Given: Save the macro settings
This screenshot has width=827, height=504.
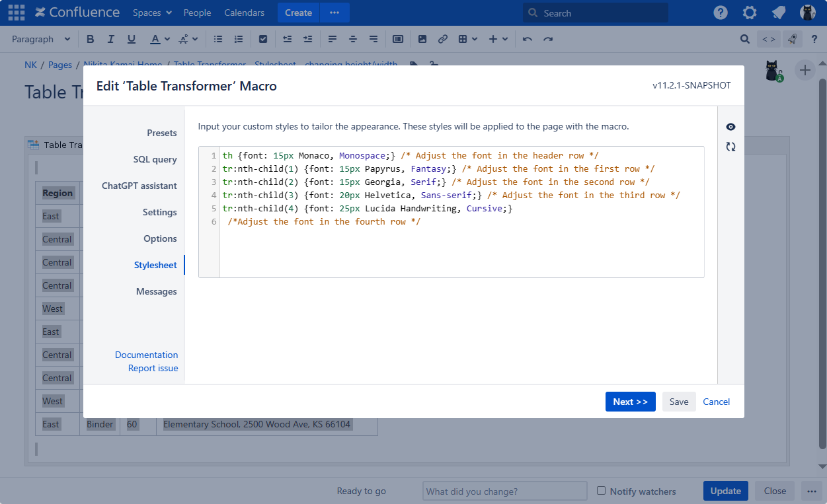Looking at the screenshot, I should 679,402.
